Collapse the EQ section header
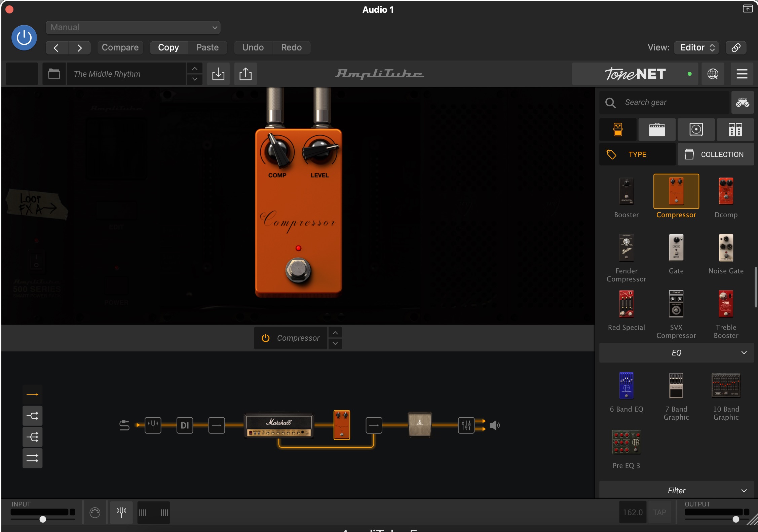The image size is (758, 532). pos(676,353)
